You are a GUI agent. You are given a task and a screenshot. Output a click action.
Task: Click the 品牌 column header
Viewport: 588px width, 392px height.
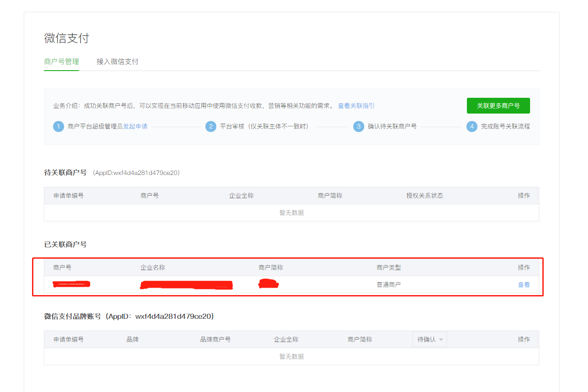coord(133,339)
